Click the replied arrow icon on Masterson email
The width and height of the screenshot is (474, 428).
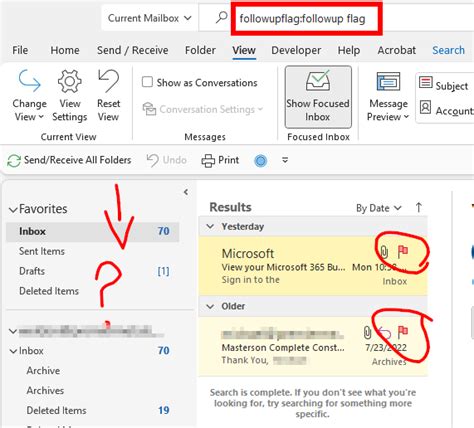(385, 332)
